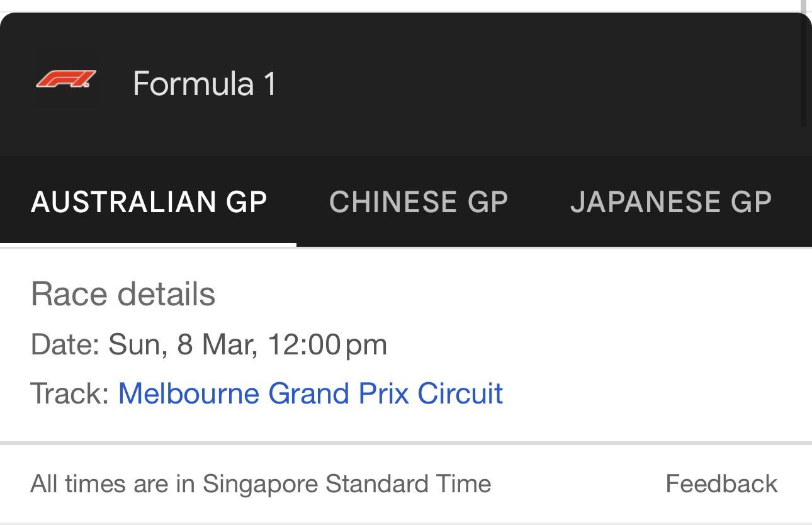The height and width of the screenshot is (525, 812).
Task: Select the Australian GP tab
Action: click(149, 202)
